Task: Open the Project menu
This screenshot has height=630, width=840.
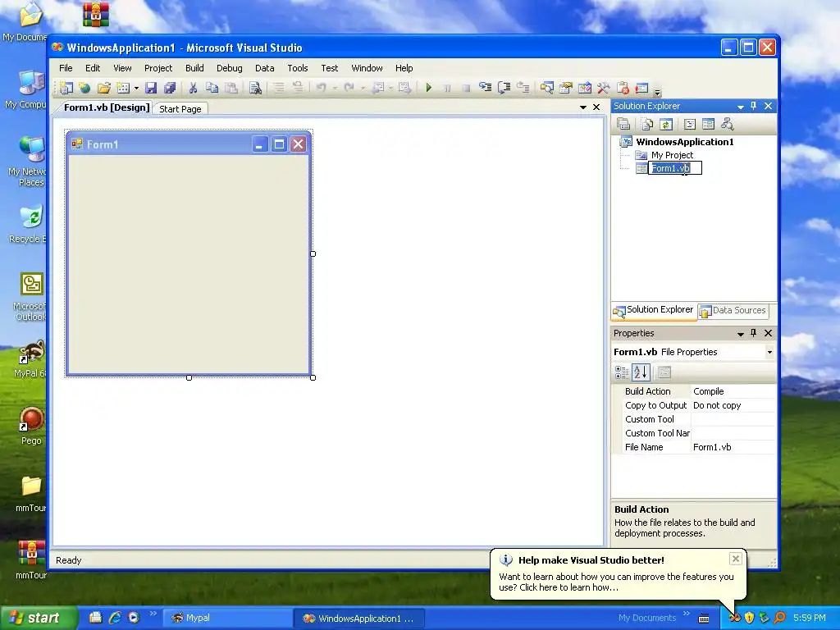Action: 158,68
